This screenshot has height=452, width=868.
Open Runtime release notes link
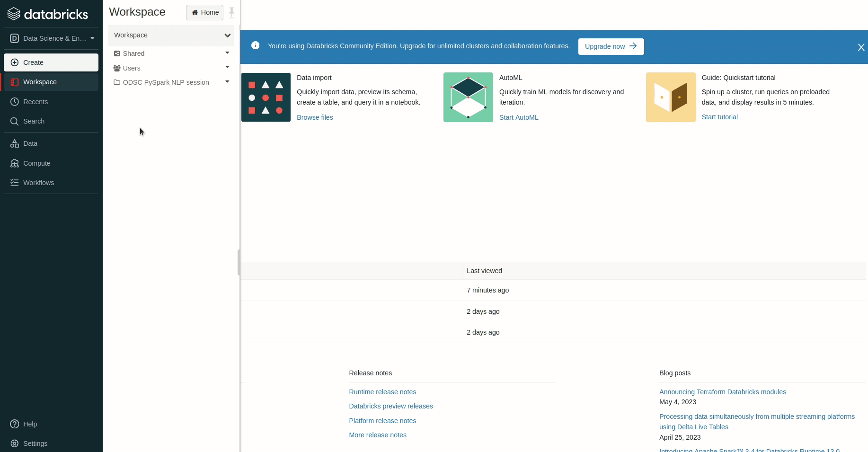pyautogui.click(x=382, y=392)
